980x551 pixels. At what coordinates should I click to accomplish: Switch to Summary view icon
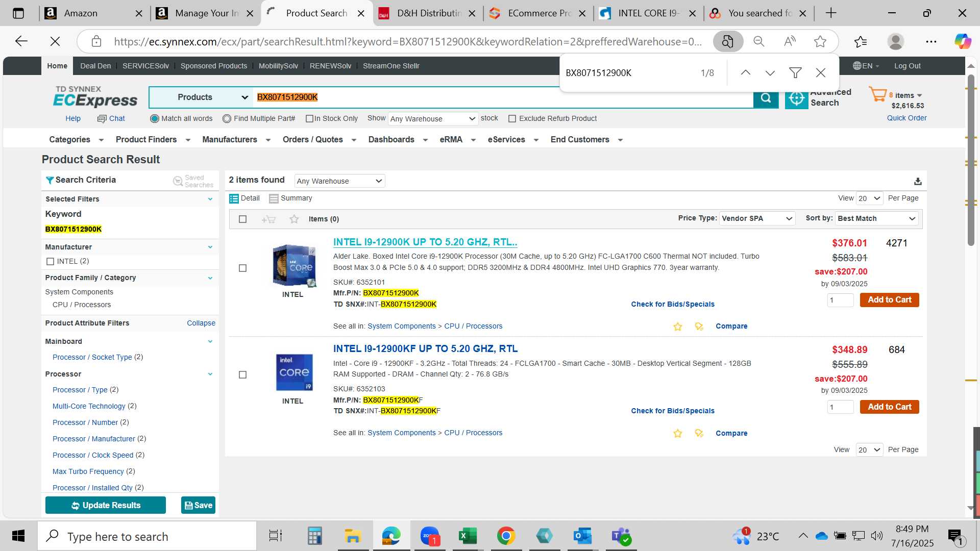pos(274,198)
